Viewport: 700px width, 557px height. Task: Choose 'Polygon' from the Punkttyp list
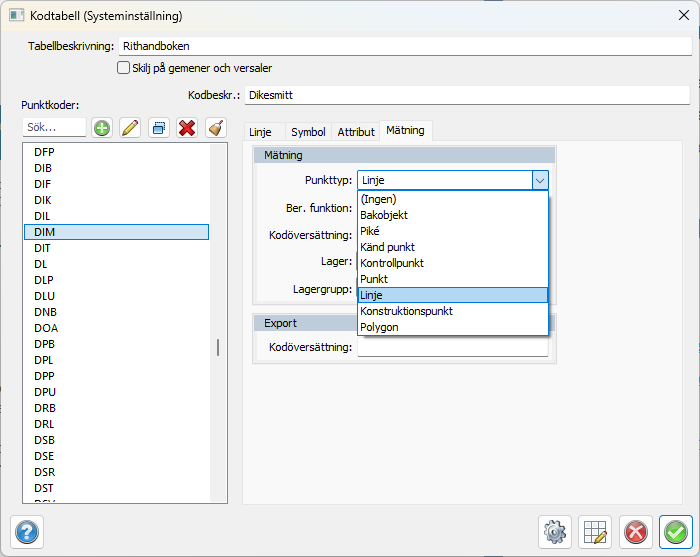coord(382,327)
